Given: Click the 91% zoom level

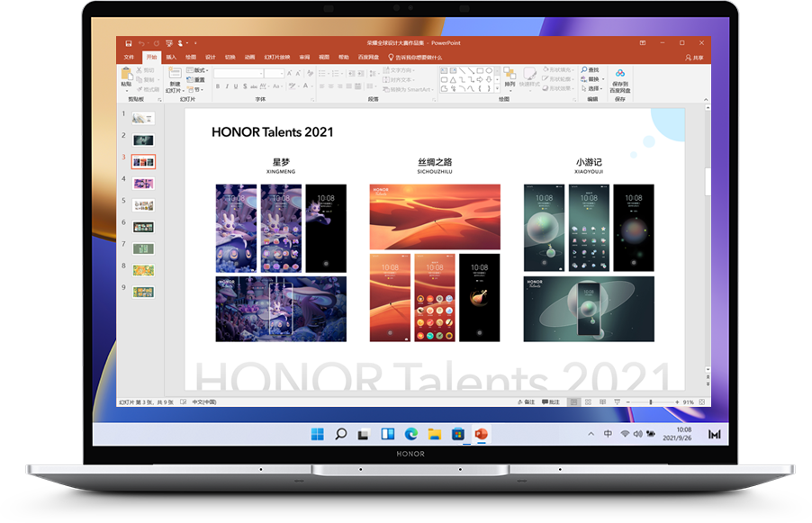Looking at the screenshot, I should coord(689,402).
